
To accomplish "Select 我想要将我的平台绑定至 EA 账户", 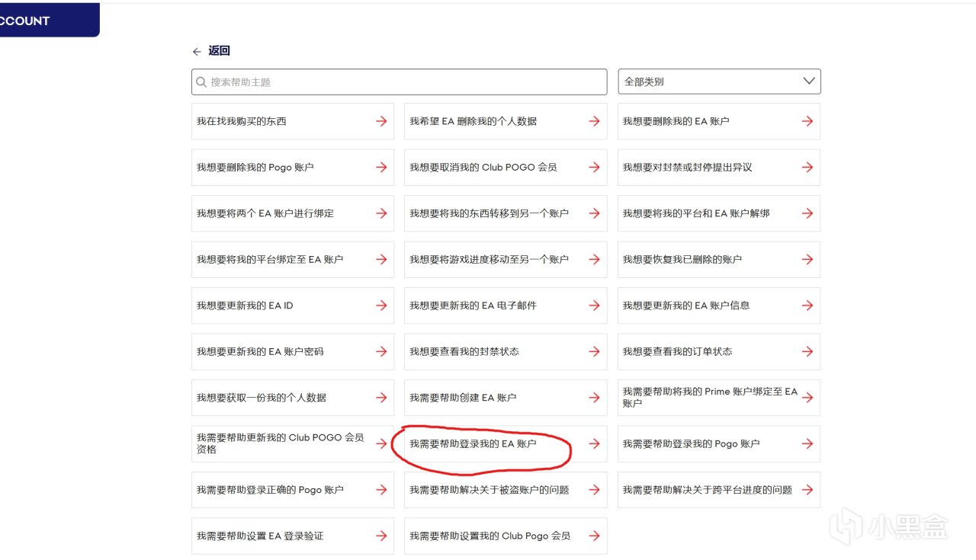I will [293, 260].
